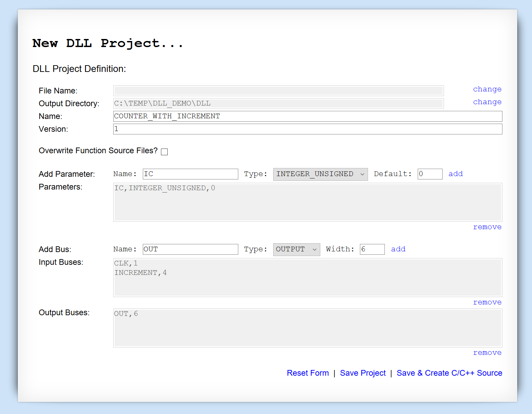
Task: Click add link next to parameter Default
Action: pyautogui.click(x=455, y=174)
